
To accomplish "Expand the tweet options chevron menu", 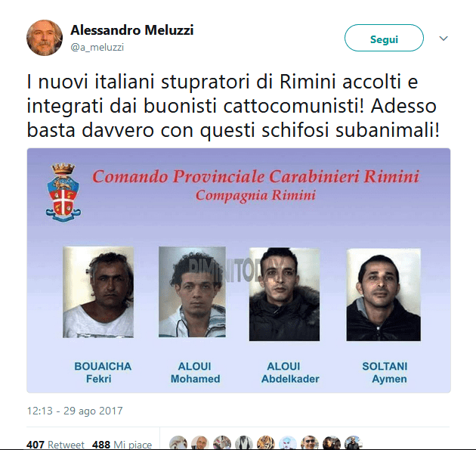I will [x=444, y=39].
